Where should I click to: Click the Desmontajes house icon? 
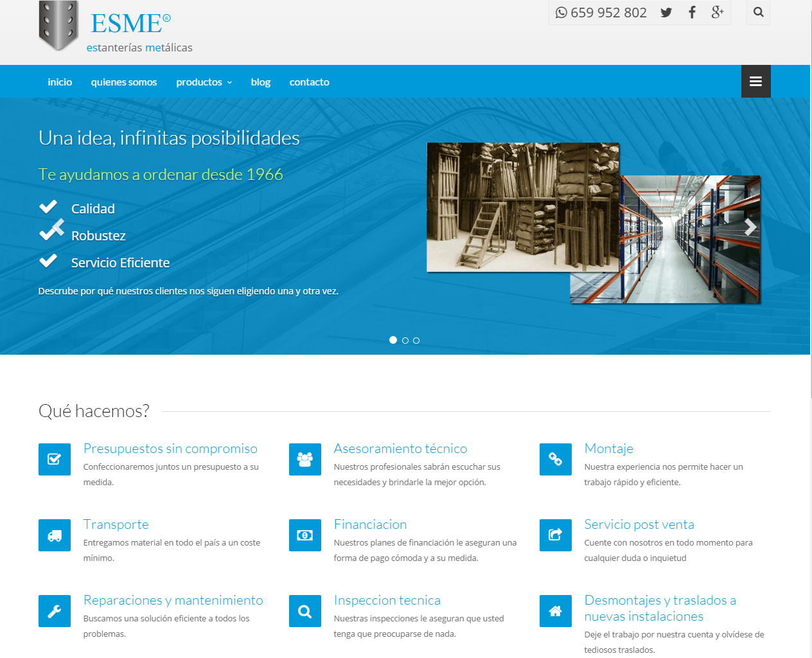(x=556, y=611)
